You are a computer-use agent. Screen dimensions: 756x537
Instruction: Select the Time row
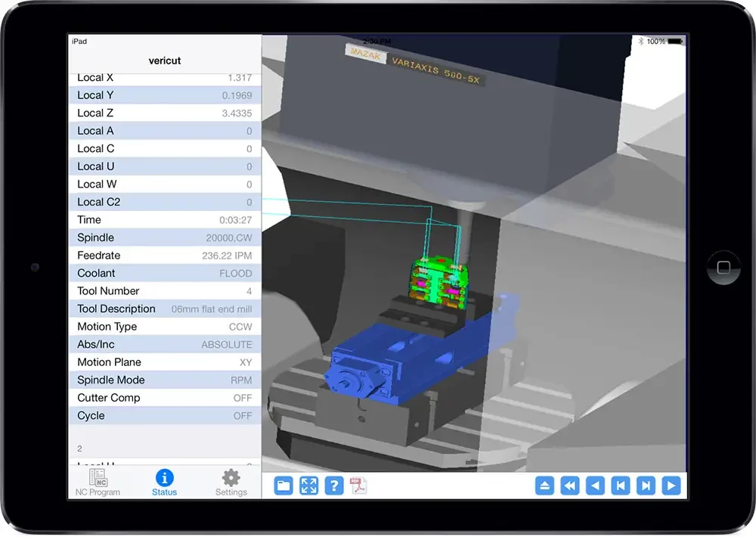pyautogui.click(x=165, y=220)
